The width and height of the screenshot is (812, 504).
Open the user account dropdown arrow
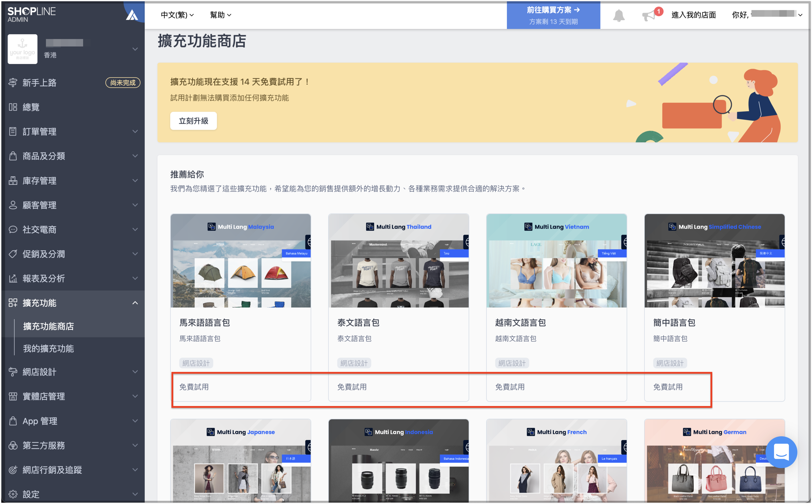[800, 15]
